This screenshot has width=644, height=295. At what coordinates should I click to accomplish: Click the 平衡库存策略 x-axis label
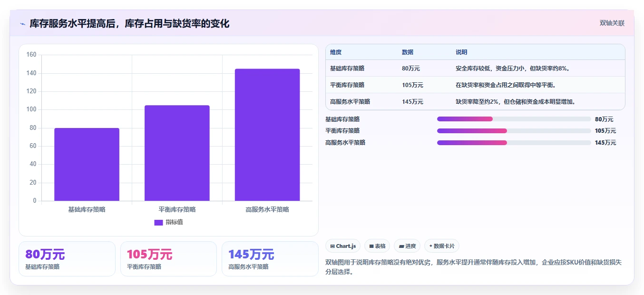pos(177,209)
